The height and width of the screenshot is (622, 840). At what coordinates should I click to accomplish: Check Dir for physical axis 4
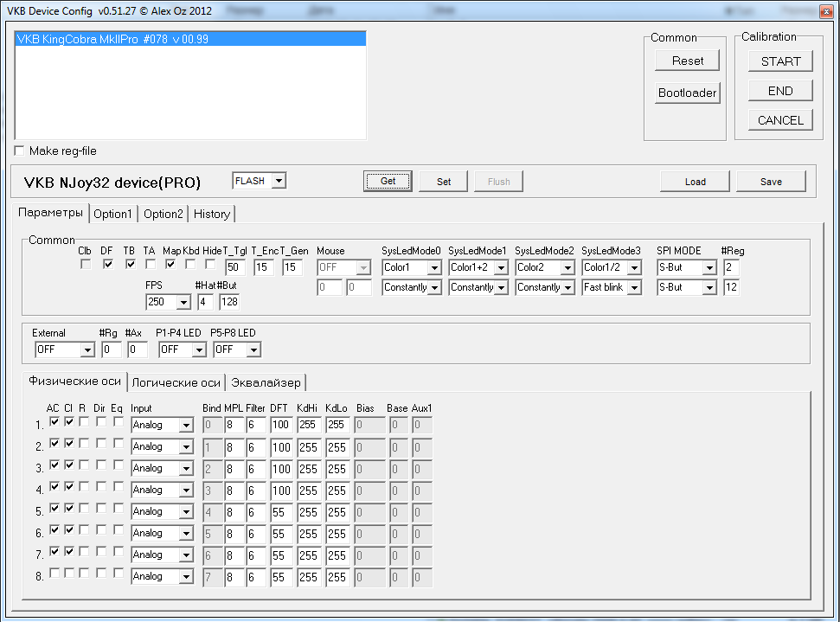(x=101, y=486)
